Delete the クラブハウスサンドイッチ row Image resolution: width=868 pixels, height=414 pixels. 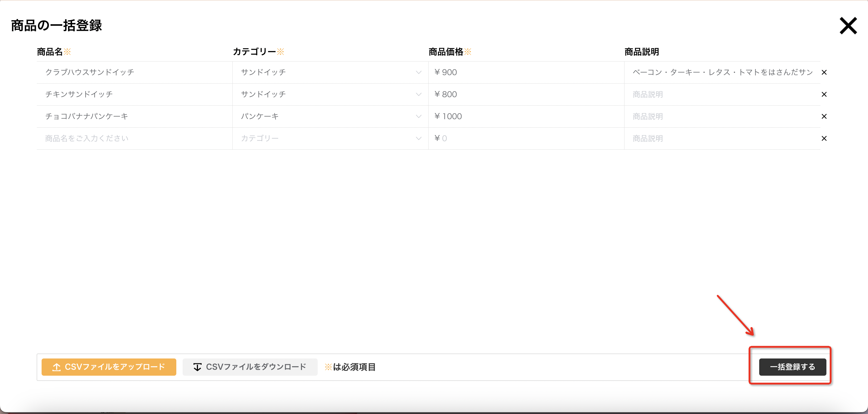click(824, 72)
